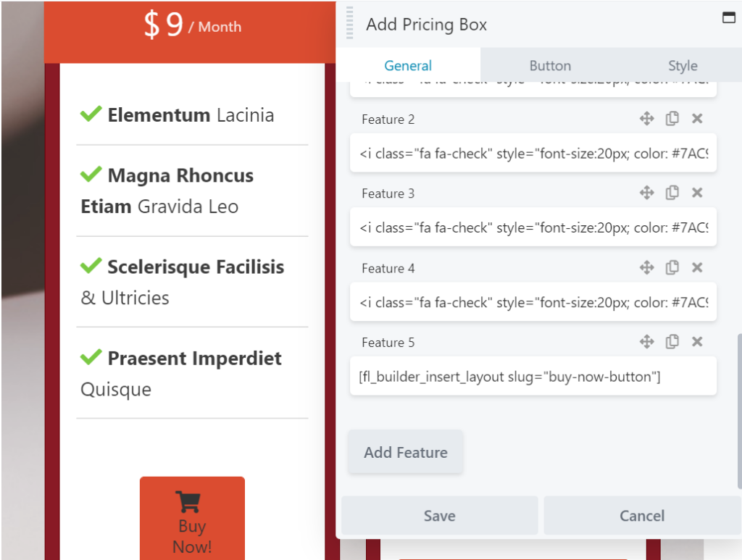This screenshot has width=742, height=560.
Task: Switch to the Button tab
Action: tap(550, 65)
